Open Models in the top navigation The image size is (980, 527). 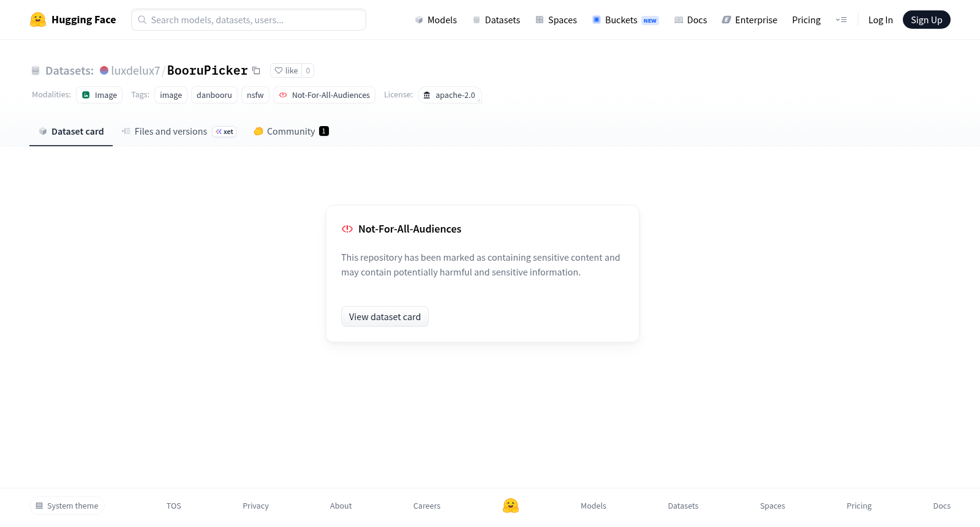[x=435, y=20]
